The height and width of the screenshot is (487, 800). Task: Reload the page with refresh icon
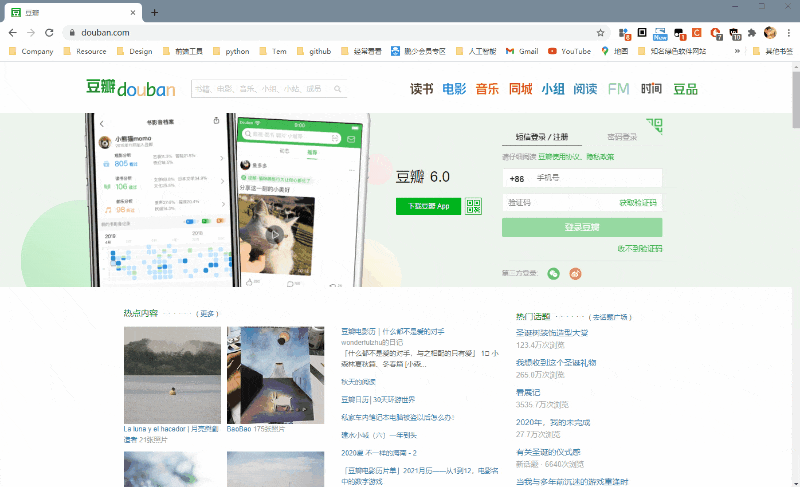pos(49,33)
